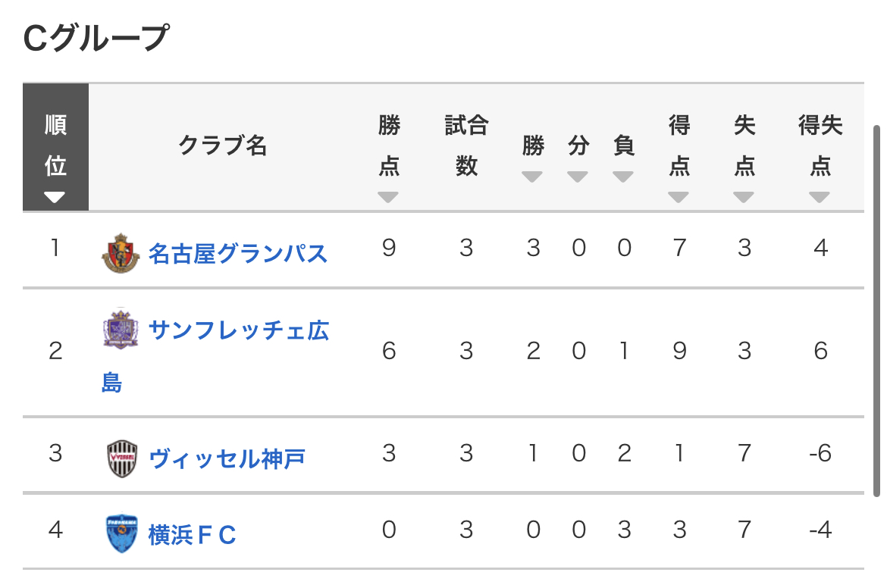Click the クラブ名 column header
Image resolution: width=887 pixels, height=588 pixels.
222,145
